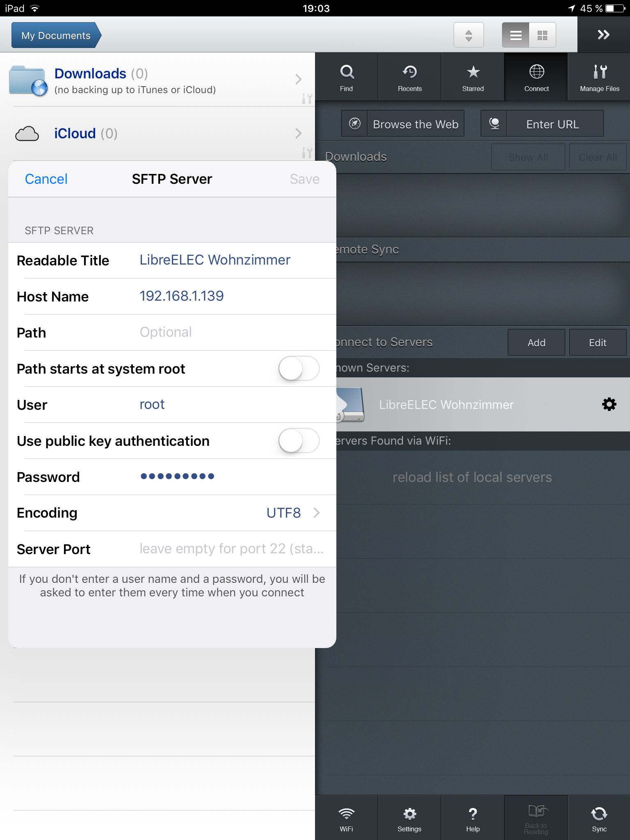Switch to grid view
Screen dimensions: 630x840
point(543,35)
